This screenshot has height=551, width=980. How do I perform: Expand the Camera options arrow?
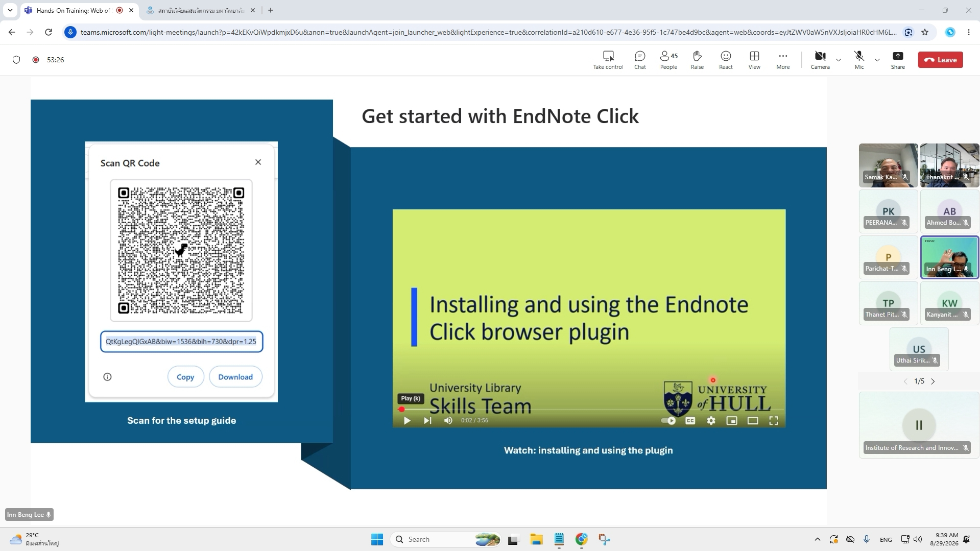tap(839, 60)
